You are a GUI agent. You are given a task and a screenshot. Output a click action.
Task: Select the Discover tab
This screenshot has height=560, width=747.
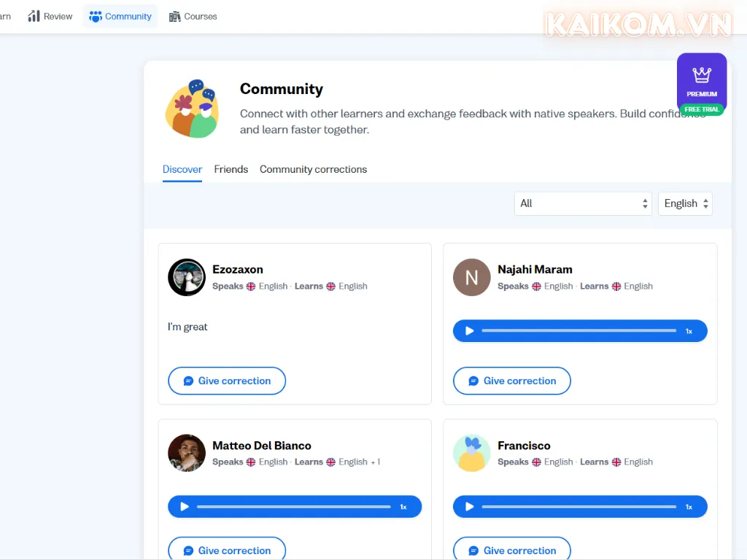[x=182, y=169]
